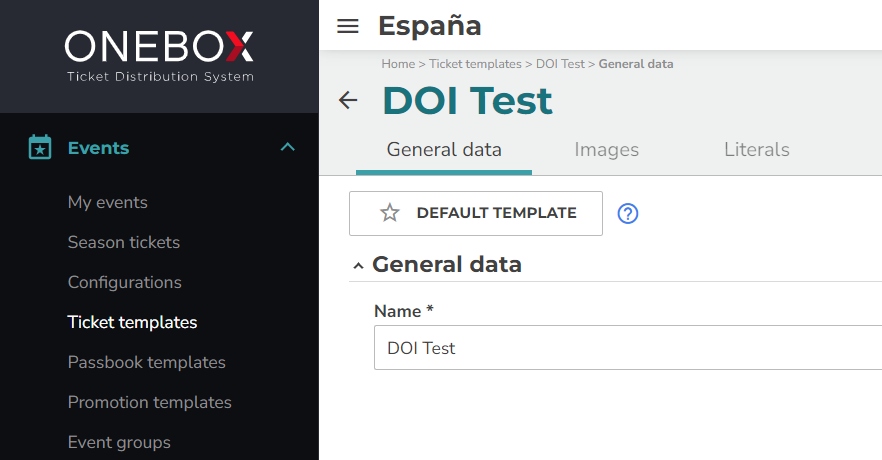882x460 pixels.
Task: Open Season tickets in sidebar
Action: point(124,242)
